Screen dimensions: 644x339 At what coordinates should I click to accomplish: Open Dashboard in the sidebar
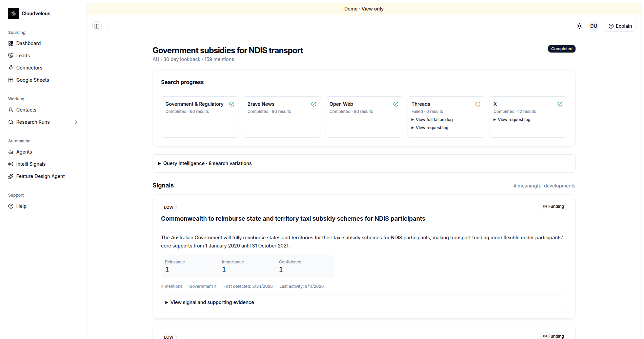(x=43, y=43)
